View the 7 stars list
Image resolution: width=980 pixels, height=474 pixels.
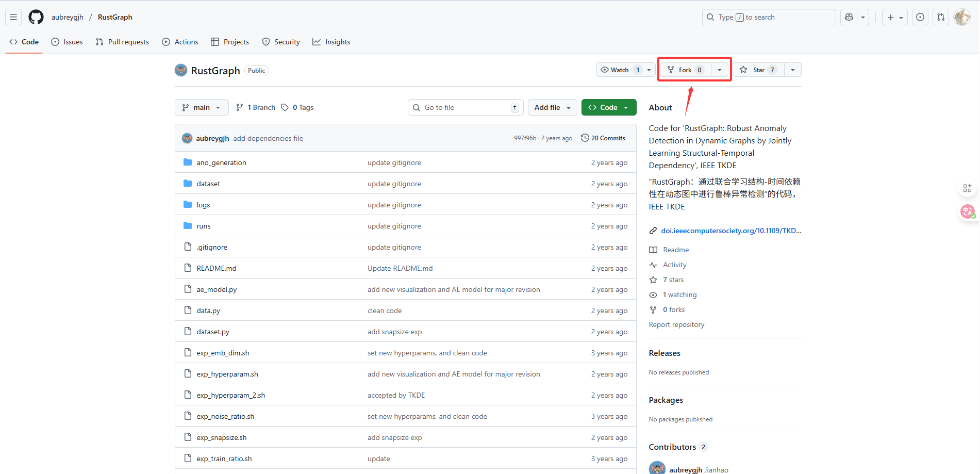pyautogui.click(x=673, y=280)
